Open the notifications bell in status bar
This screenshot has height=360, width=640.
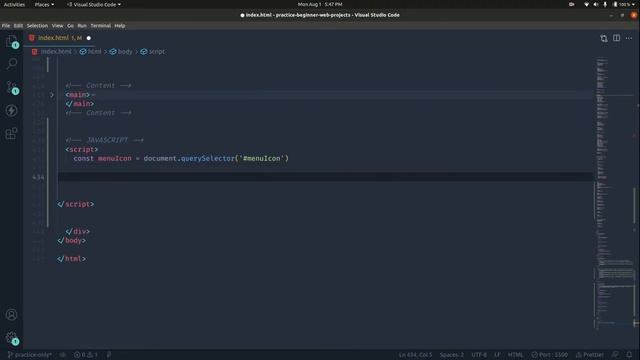click(629, 355)
